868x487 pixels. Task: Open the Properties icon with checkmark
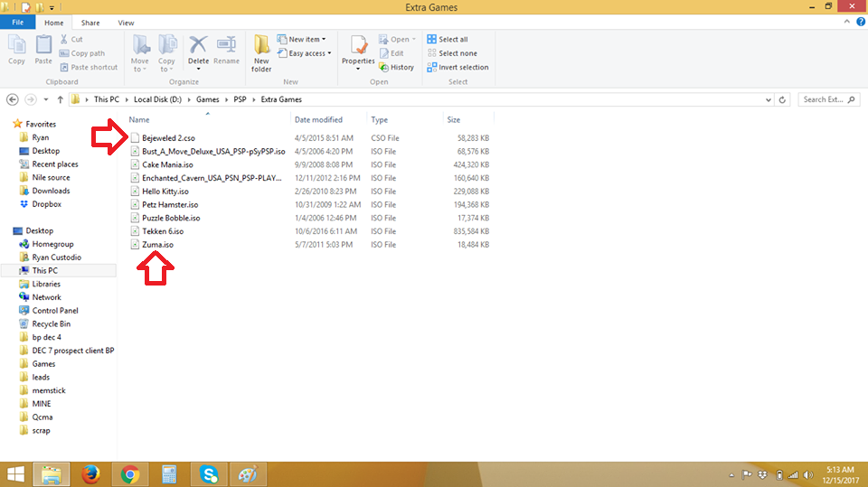(x=358, y=45)
